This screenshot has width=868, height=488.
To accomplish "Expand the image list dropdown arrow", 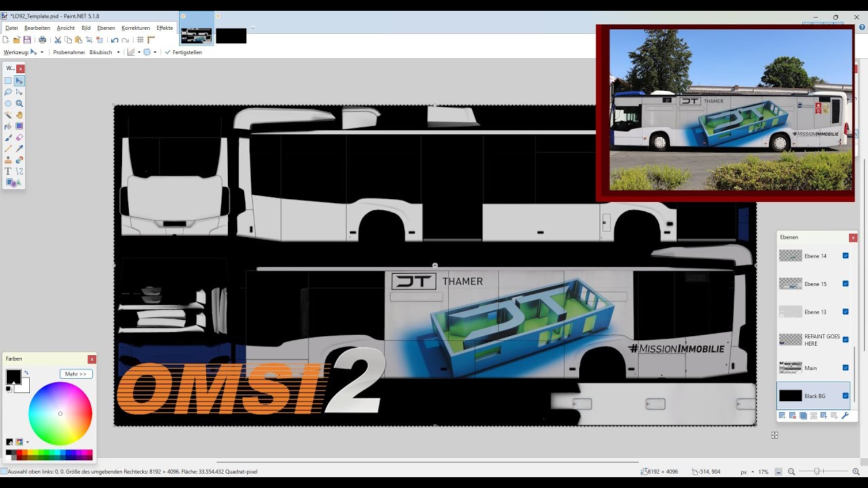I will point(253,28).
